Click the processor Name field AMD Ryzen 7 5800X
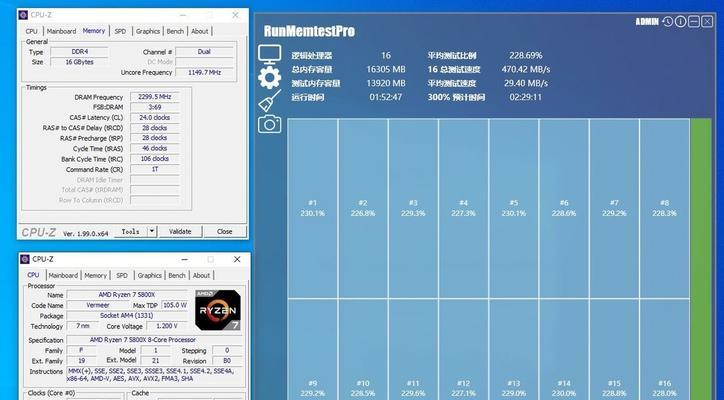Screen dimensions: 724x400 tap(127, 295)
